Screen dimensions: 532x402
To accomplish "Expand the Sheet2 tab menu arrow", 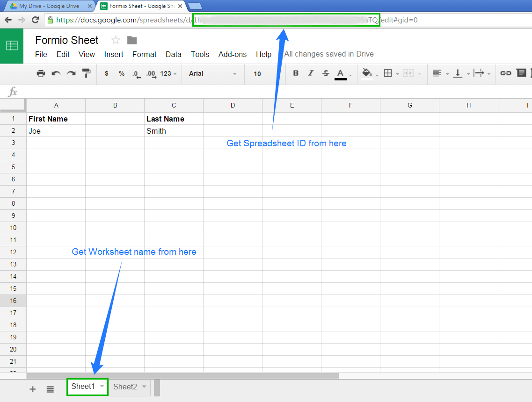I will (144, 387).
